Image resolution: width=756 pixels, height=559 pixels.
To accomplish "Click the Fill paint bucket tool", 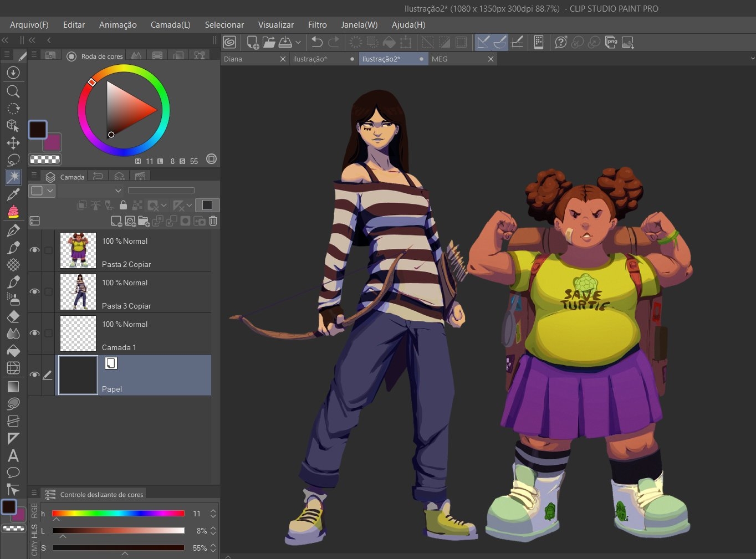I will pyautogui.click(x=13, y=351).
